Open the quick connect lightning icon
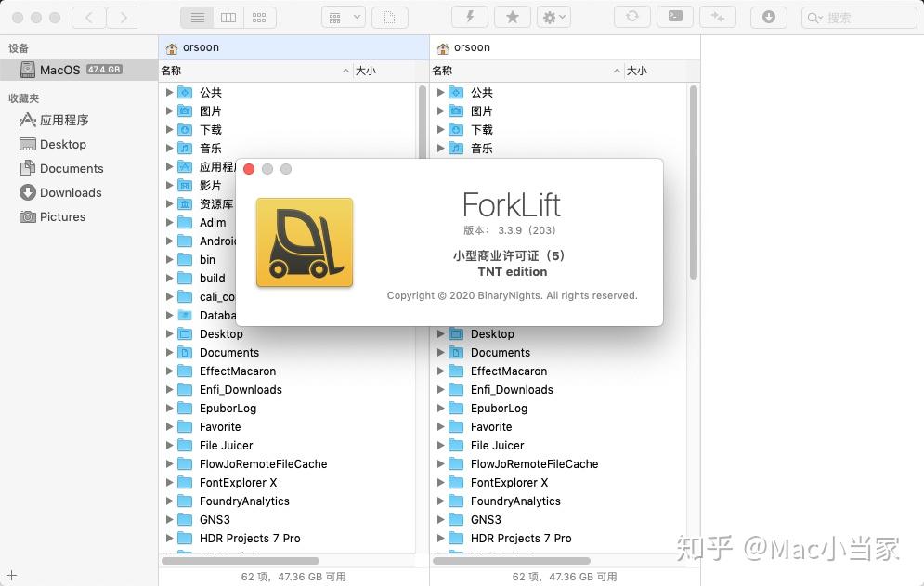The height and width of the screenshot is (586, 924). (x=469, y=17)
